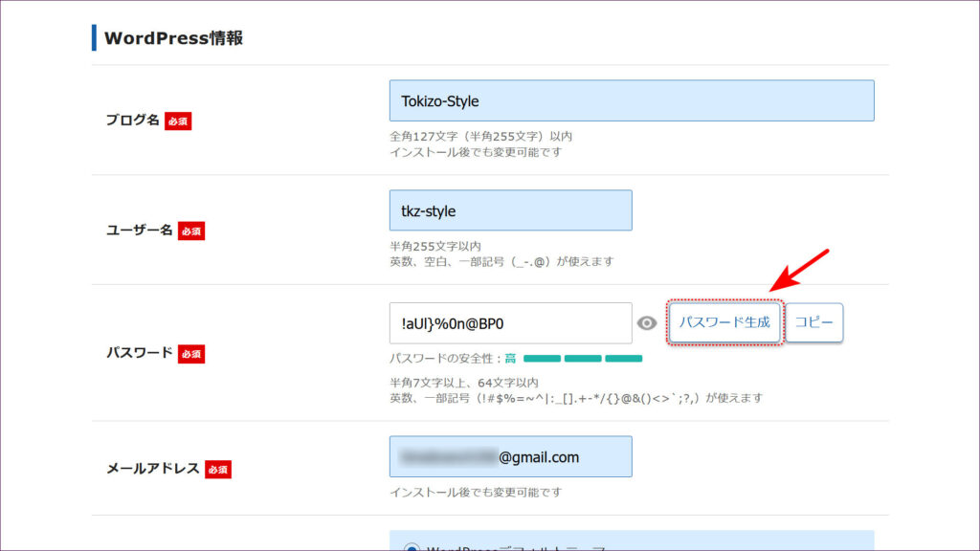Click the パスワード生成 button

[x=724, y=322]
